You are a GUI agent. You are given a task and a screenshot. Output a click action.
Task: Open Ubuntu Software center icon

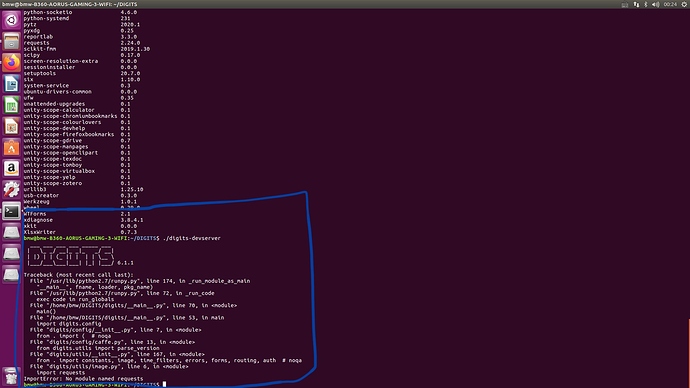pyautogui.click(x=11, y=147)
